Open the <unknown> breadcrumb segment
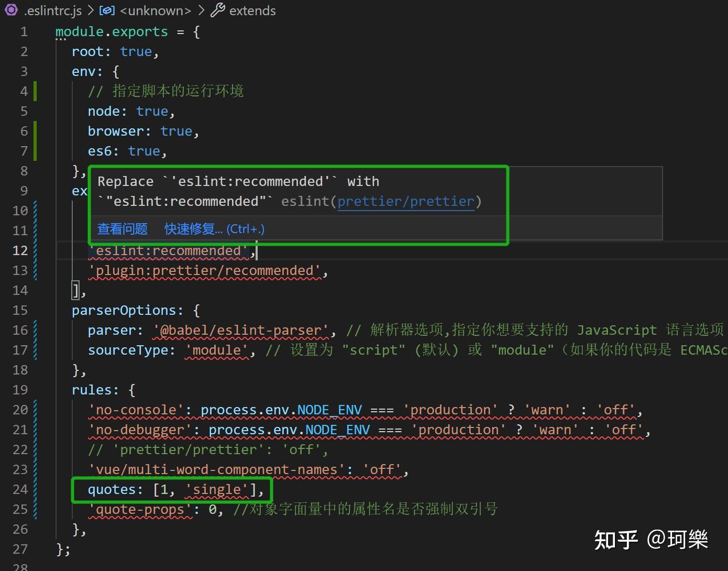 (x=156, y=10)
